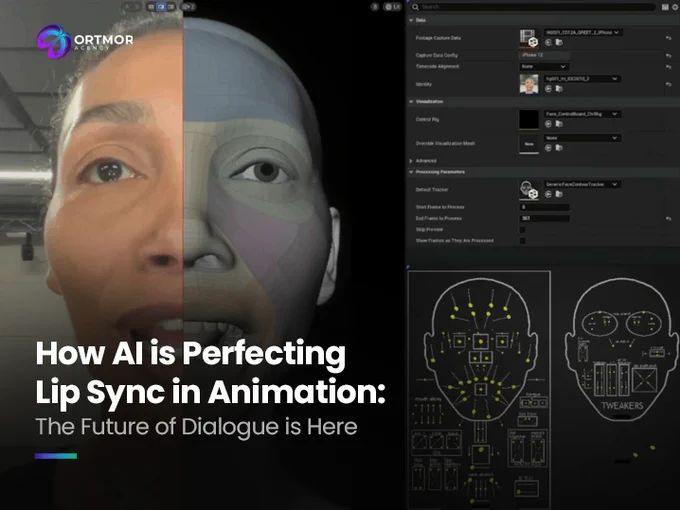Open the Control Rig asset dropdown
This screenshot has width=680, height=510.
pyautogui.click(x=582, y=114)
